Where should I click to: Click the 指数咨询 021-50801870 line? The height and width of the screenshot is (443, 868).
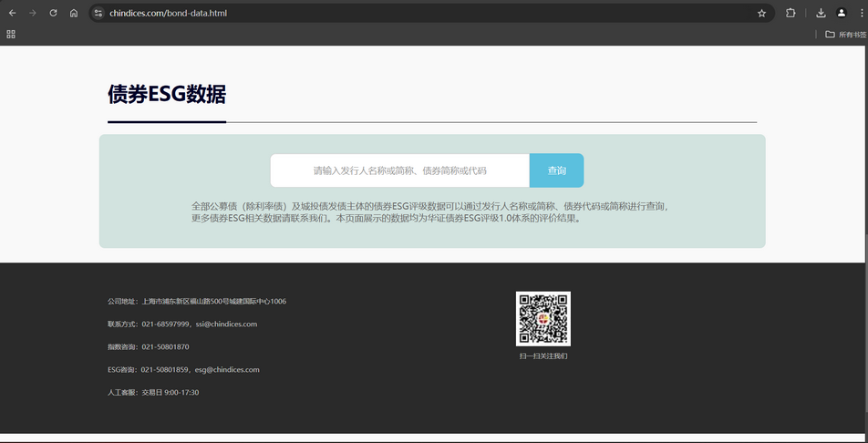tap(149, 346)
